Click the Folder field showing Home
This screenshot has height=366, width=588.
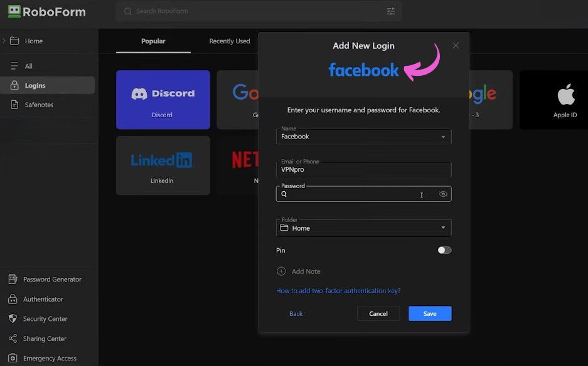pyautogui.click(x=364, y=227)
